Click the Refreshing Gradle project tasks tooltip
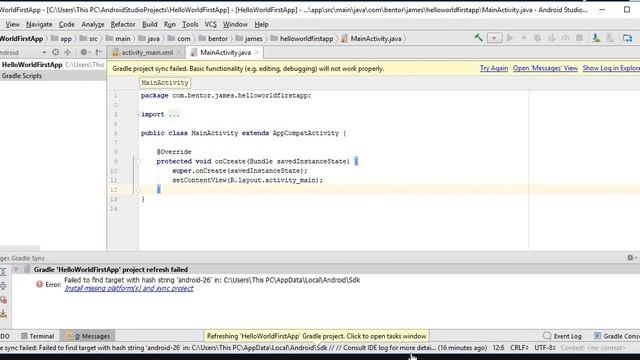Viewport: 640px width, 360px height. (316, 336)
